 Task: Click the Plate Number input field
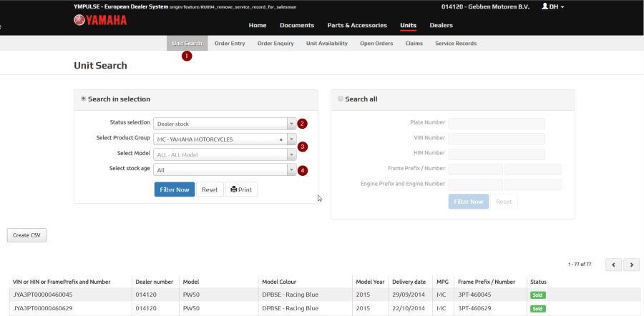click(x=497, y=124)
